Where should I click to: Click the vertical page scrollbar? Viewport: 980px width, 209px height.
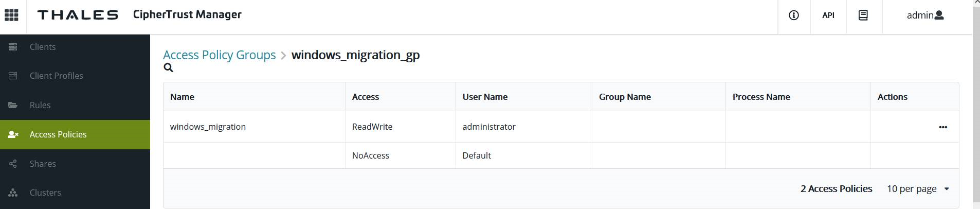point(976,103)
